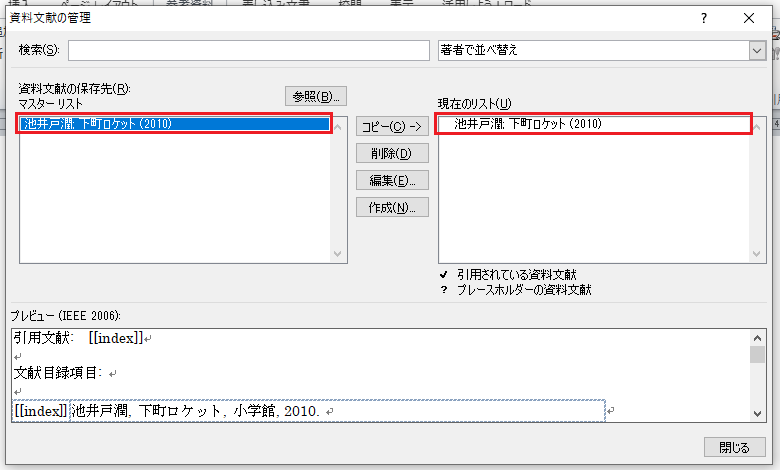
Task: Click master list scroll up arrow
Action: pos(338,127)
